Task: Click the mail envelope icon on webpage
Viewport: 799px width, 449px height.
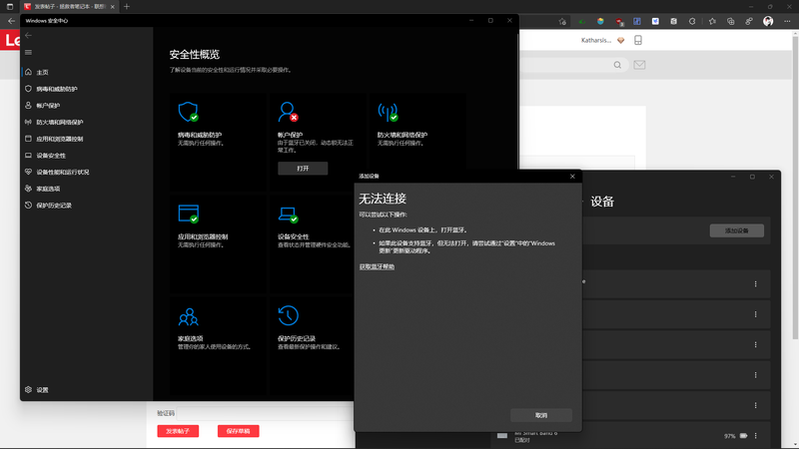Action: point(639,65)
